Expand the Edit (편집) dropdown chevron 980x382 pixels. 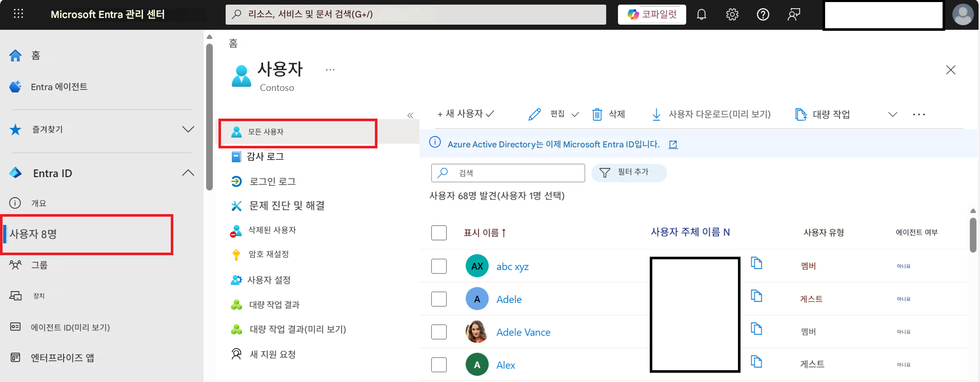575,114
